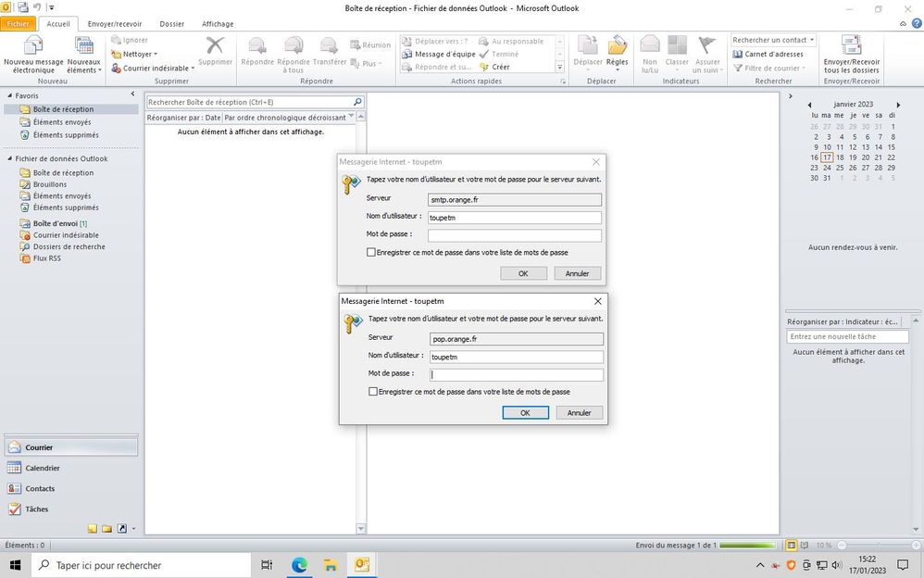Open the Nouveaux éléments dropdown

pyautogui.click(x=83, y=55)
